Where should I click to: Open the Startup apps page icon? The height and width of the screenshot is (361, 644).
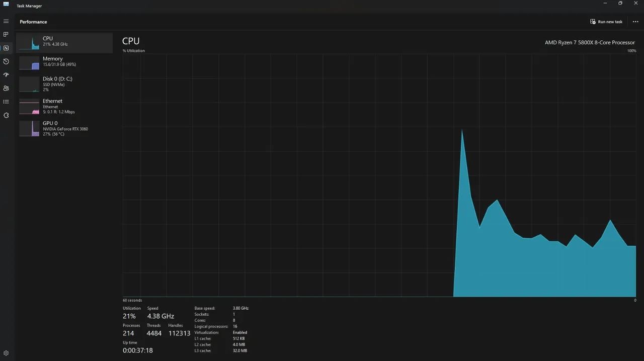[6, 75]
